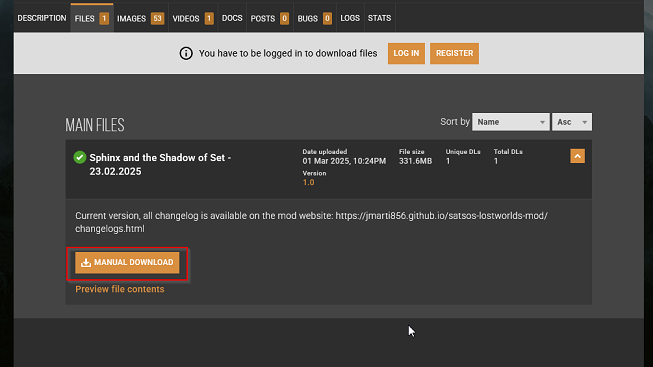
Task: Switch to the Docs tab
Action: point(232,18)
